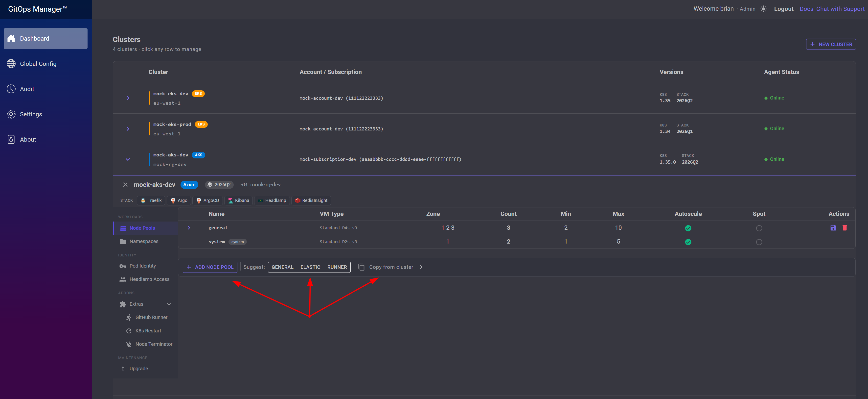The width and height of the screenshot is (868, 399).
Task: Open Headlamp stack link
Action: pyautogui.click(x=272, y=200)
